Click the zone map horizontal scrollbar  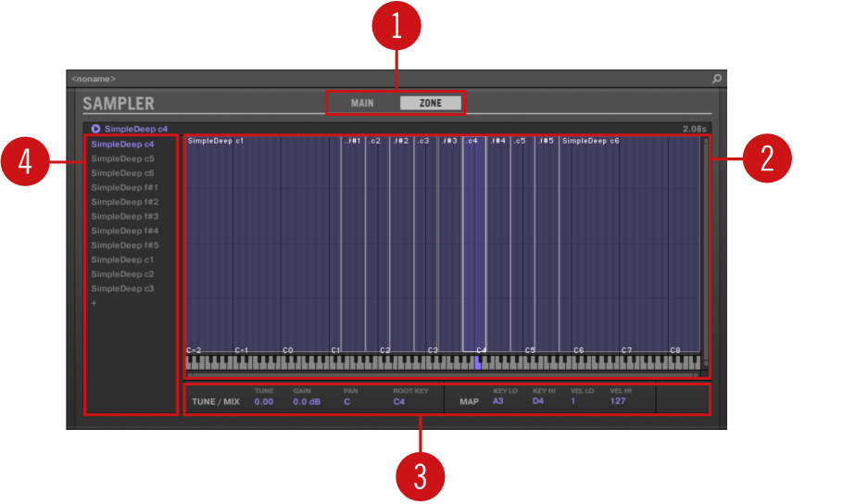443,374
